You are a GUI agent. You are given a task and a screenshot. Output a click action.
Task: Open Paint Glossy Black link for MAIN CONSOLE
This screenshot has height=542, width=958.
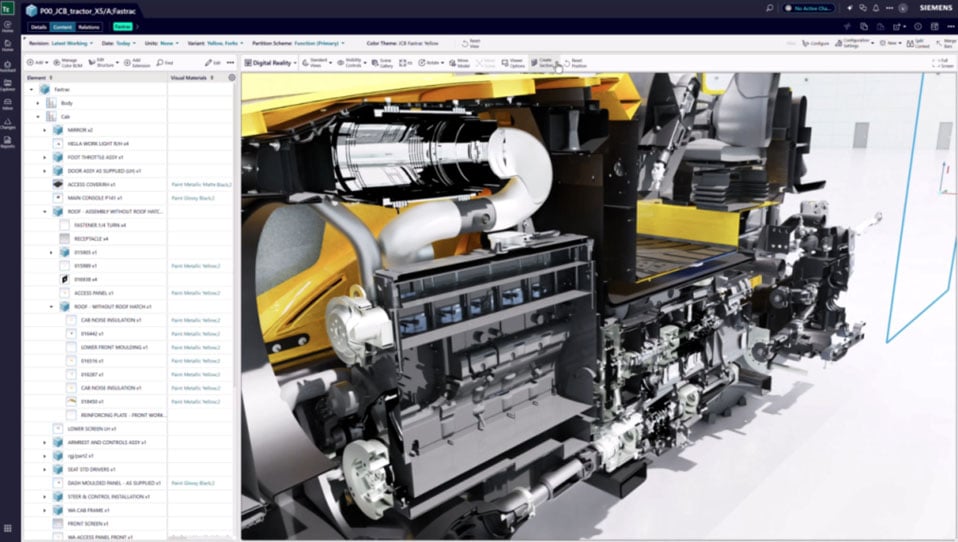click(192, 198)
